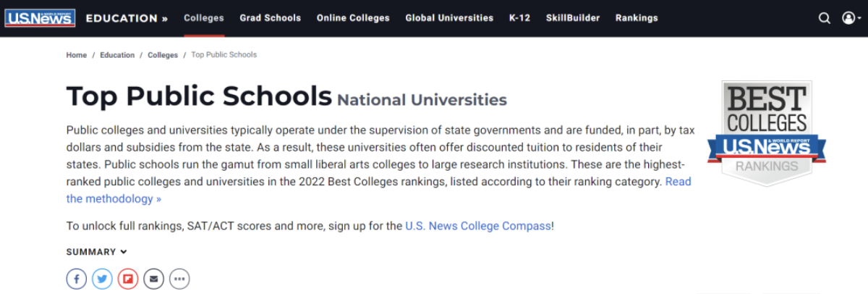Open the search magnifier icon

pyautogui.click(x=825, y=18)
